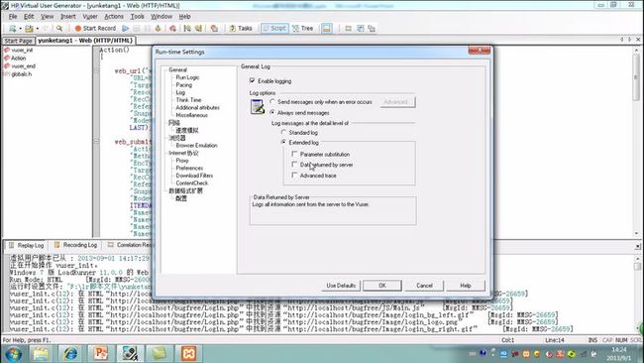Select Proxy in settings tree
Viewport: 644px width, 363px height.
pos(182,161)
